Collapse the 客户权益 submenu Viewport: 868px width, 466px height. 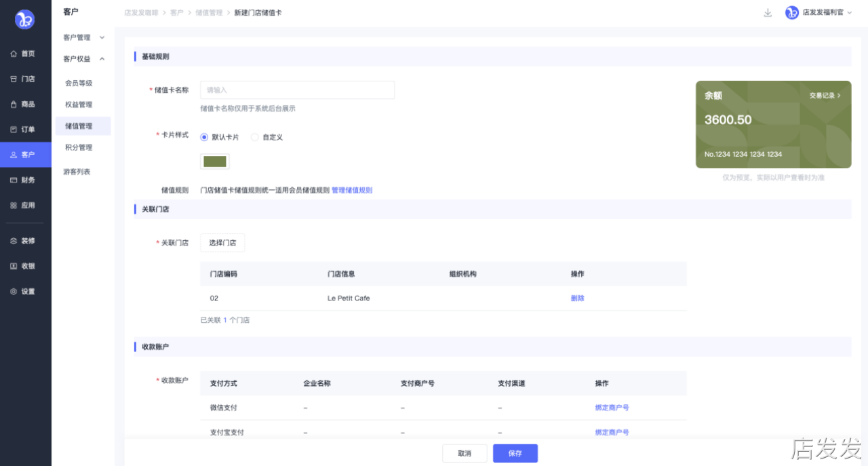(102, 59)
